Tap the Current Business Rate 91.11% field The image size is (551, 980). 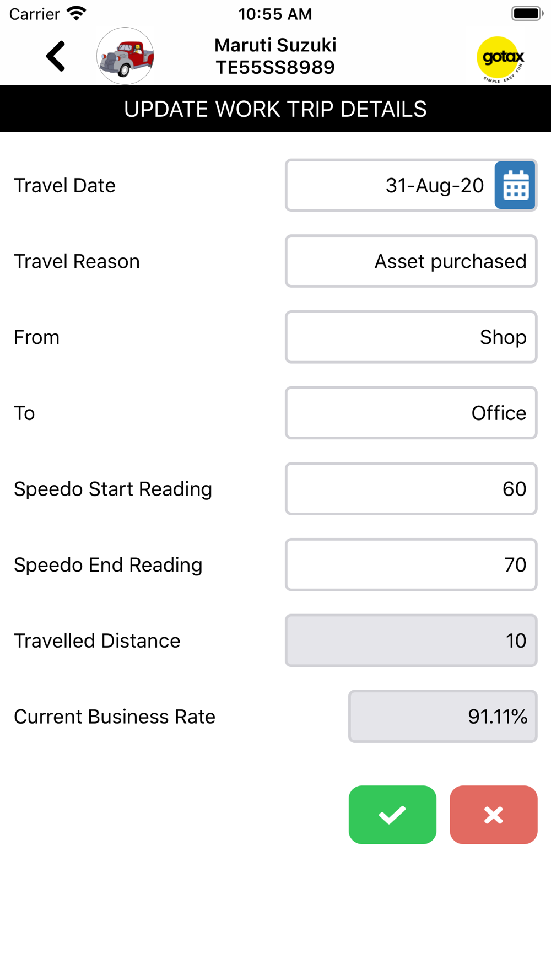click(x=443, y=717)
